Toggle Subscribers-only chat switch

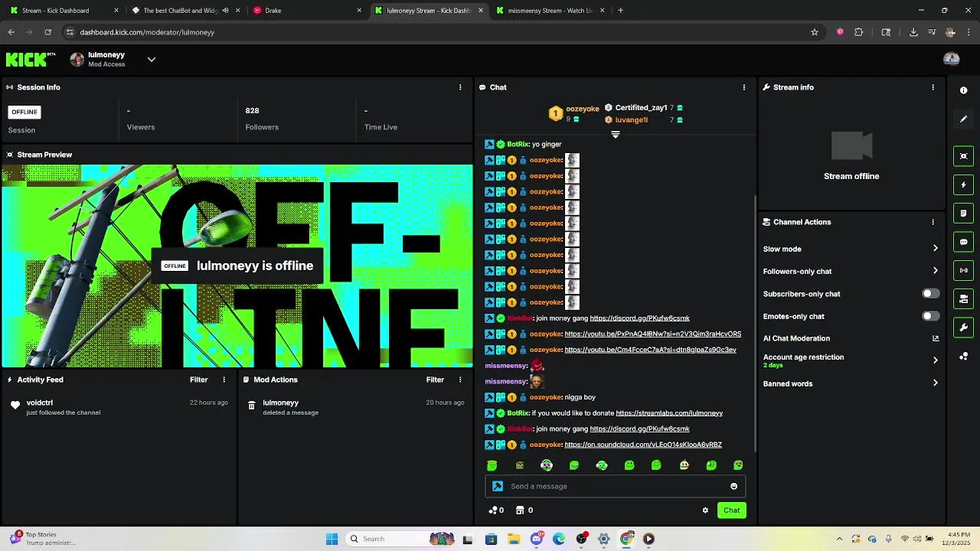pyautogui.click(x=930, y=294)
